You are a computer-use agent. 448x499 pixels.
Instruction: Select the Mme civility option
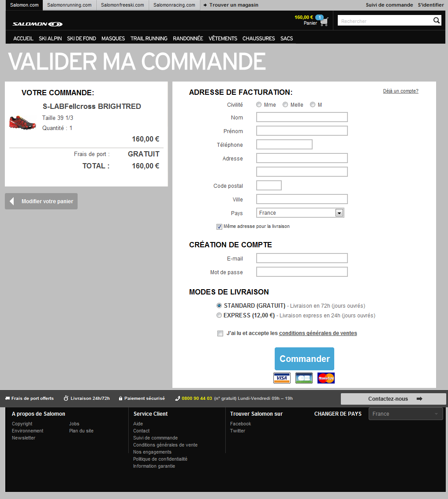click(x=259, y=105)
